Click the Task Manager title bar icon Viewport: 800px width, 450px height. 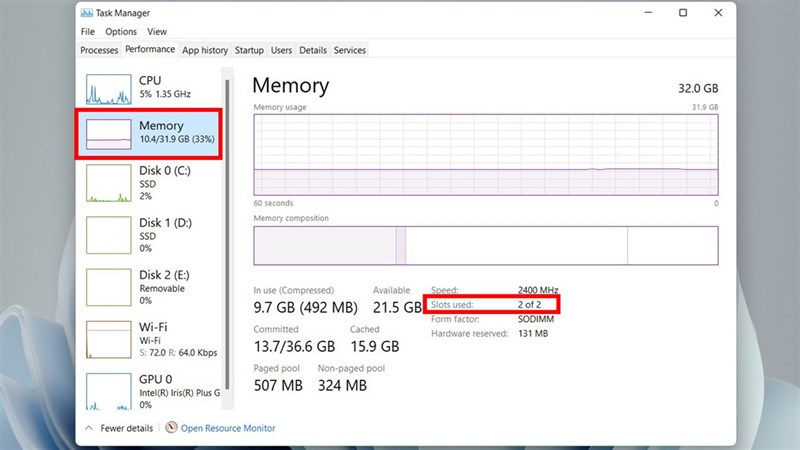86,13
